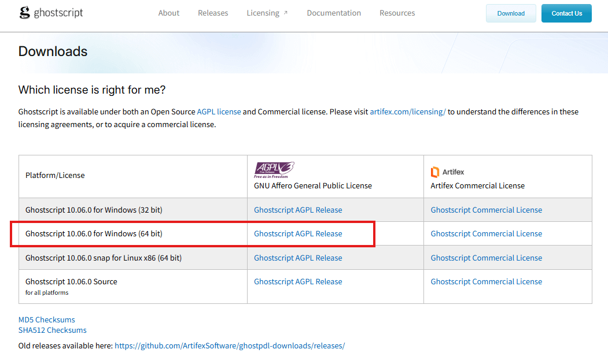Click the Download button in header

511,13
